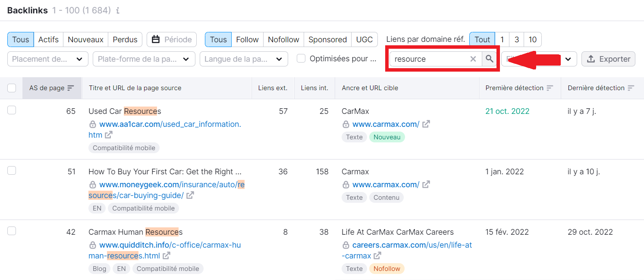
Task: Open the Plate-forme de la page dropdown
Action: click(x=144, y=59)
